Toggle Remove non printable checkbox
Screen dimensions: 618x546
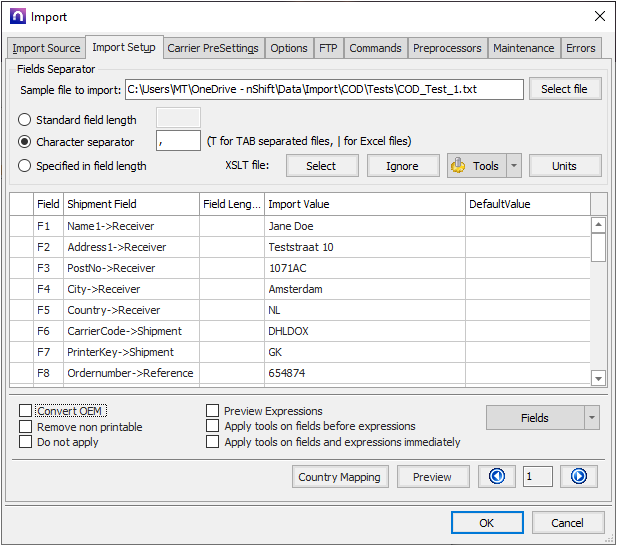point(26,427)
